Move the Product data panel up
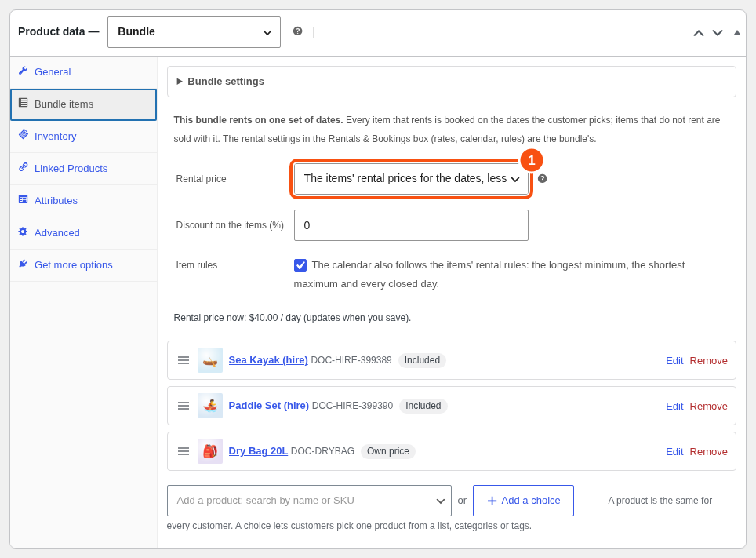 [x=698, y=33]
